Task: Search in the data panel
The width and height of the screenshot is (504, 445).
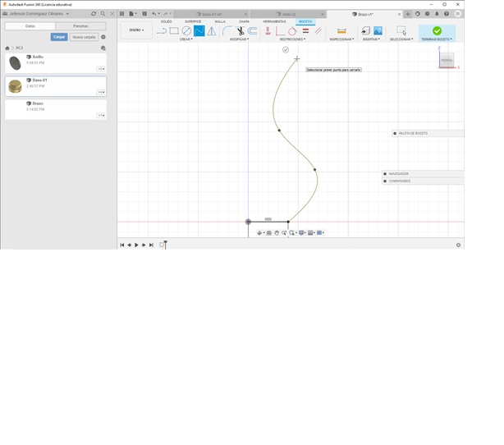Action: [103, 14]
